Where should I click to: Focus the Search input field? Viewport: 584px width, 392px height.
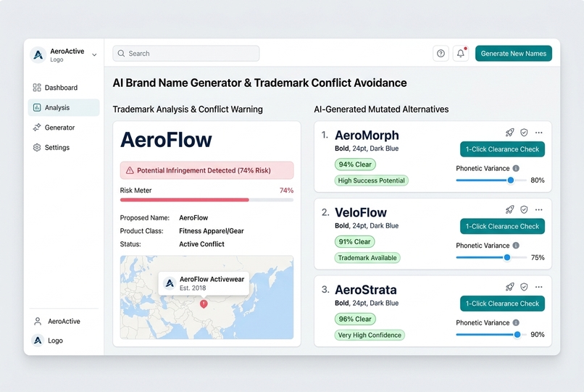pos(186,54)
